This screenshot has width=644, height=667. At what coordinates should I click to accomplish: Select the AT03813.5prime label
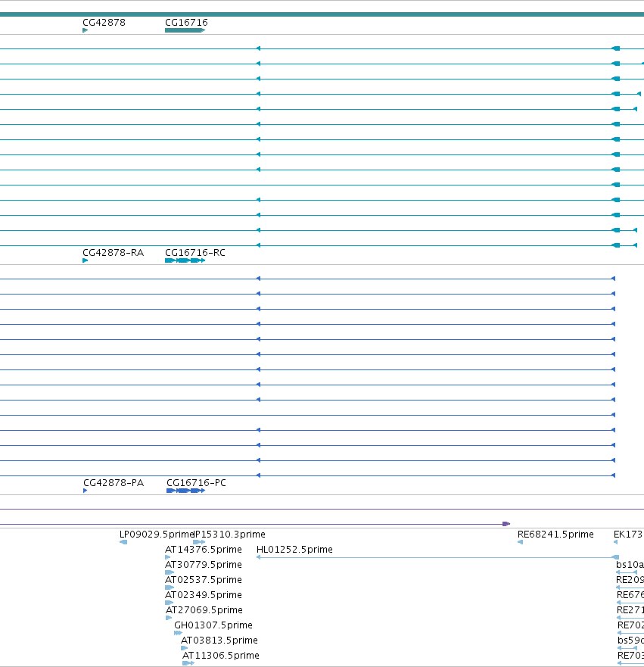(219, 641)
